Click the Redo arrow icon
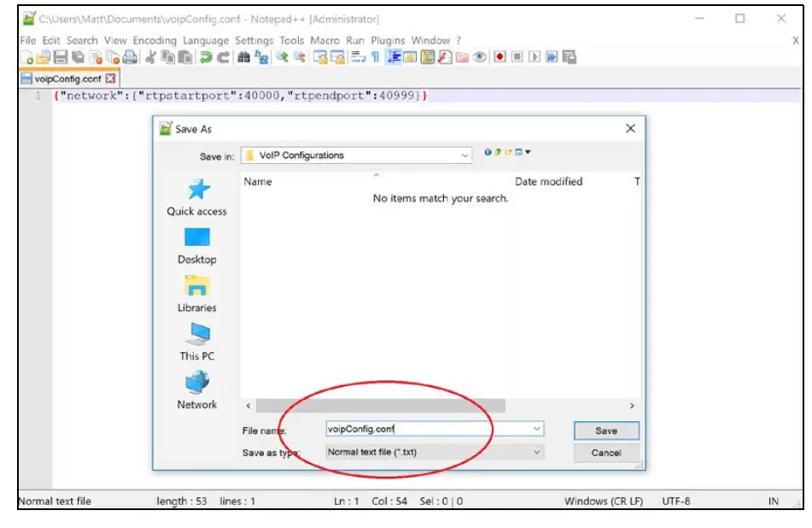The height and width of the screenshot is (528, 812). click(x=223, y=57)
